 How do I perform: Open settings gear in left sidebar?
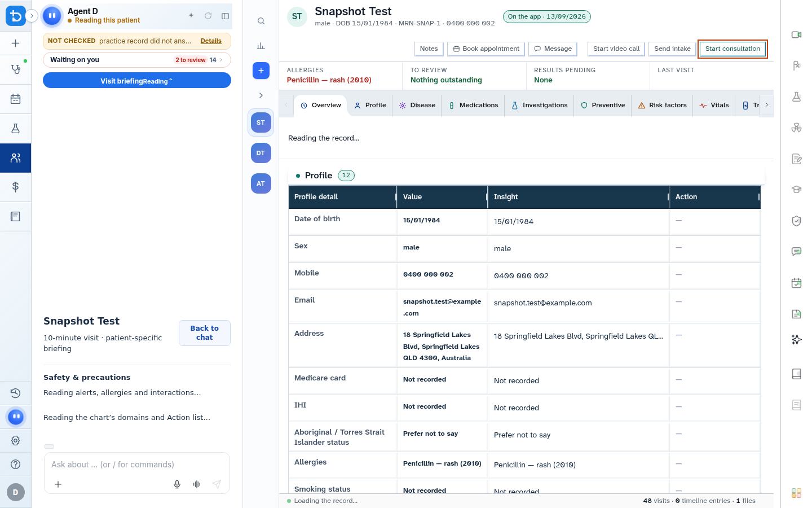tap(16, 440)
